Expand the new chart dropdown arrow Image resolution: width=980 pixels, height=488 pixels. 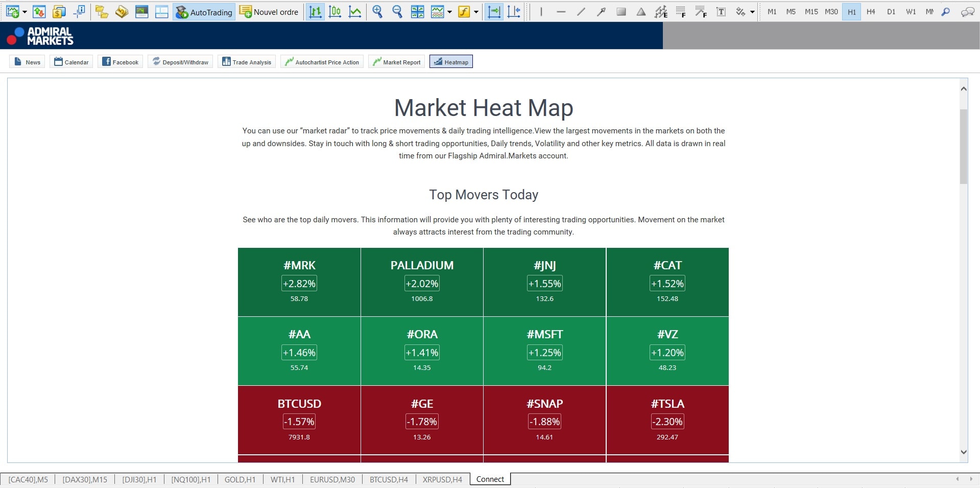(25, 12)
